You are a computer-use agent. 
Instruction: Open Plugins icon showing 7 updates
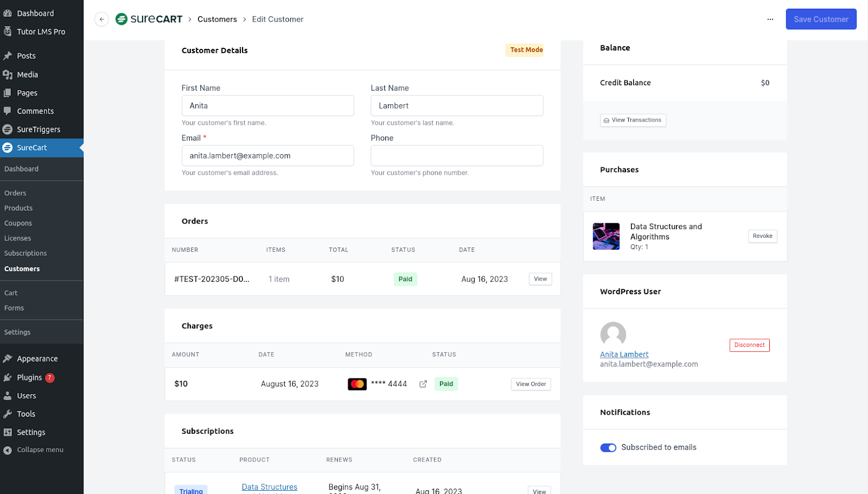[x=8, y=377]
